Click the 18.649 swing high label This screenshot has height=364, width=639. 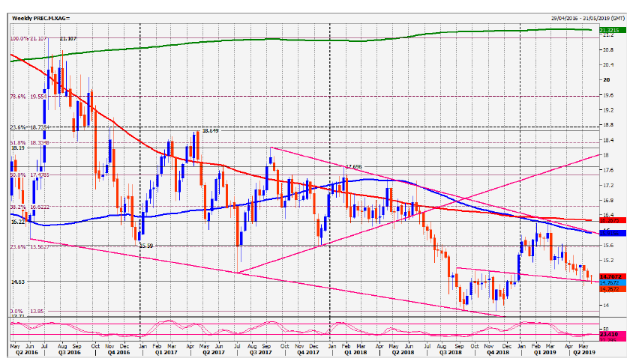pos(210,131)
